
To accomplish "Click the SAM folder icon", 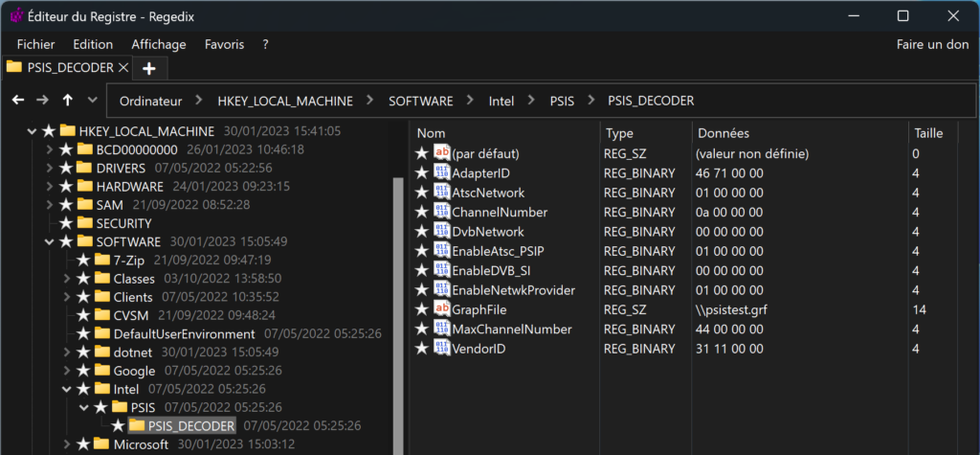I will [x=85, y=205].
